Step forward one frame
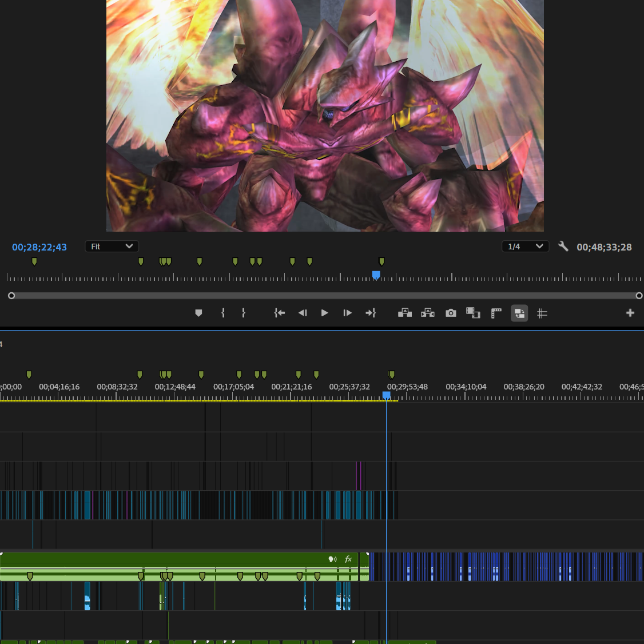The image size is (644, 644). pos(347,313)
